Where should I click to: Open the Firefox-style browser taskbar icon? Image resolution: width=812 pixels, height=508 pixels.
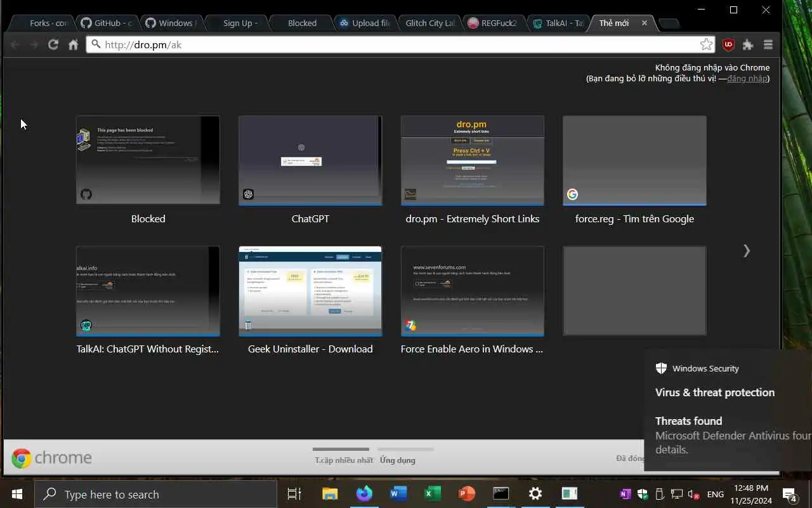[364, 494]
